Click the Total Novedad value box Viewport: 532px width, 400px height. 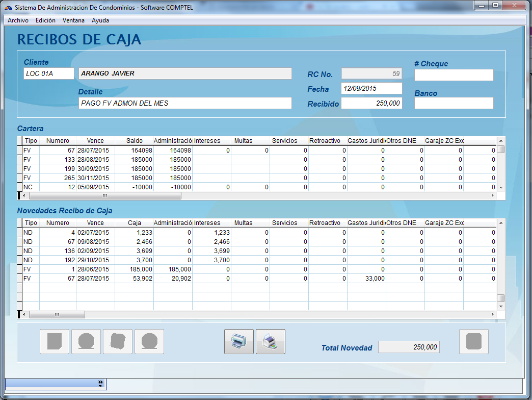click(409, 347)
